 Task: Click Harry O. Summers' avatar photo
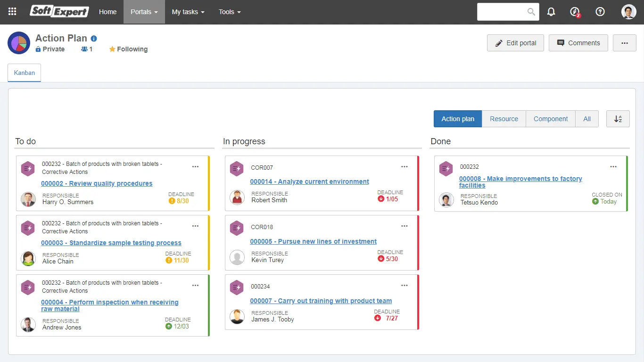[28, 199]
